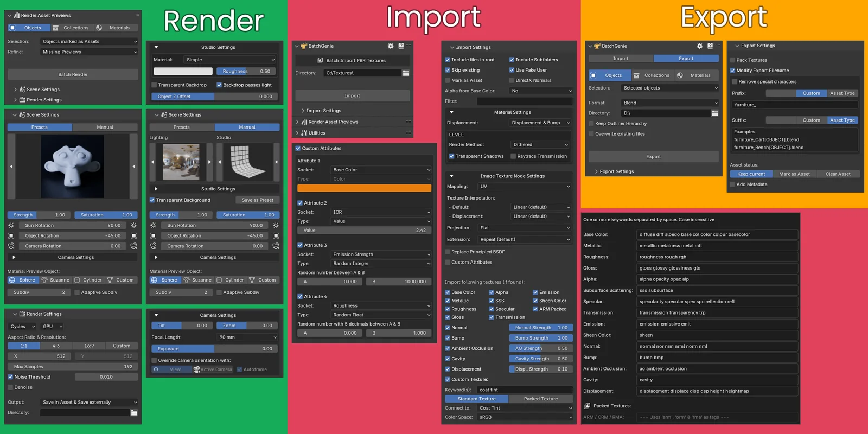The image size is (868, 434).
Task: Click image icon on Batch Import PBR Textures
Action: point(320,61)
